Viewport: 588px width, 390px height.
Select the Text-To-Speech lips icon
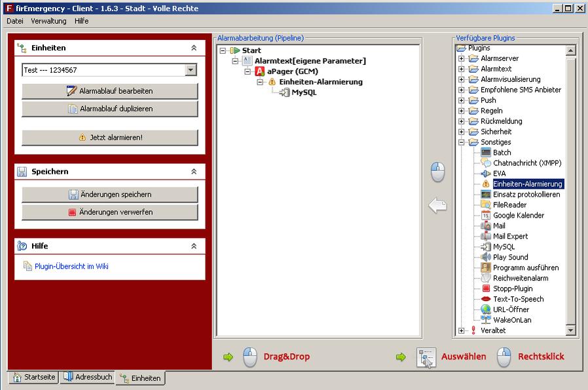pos(486,300)
